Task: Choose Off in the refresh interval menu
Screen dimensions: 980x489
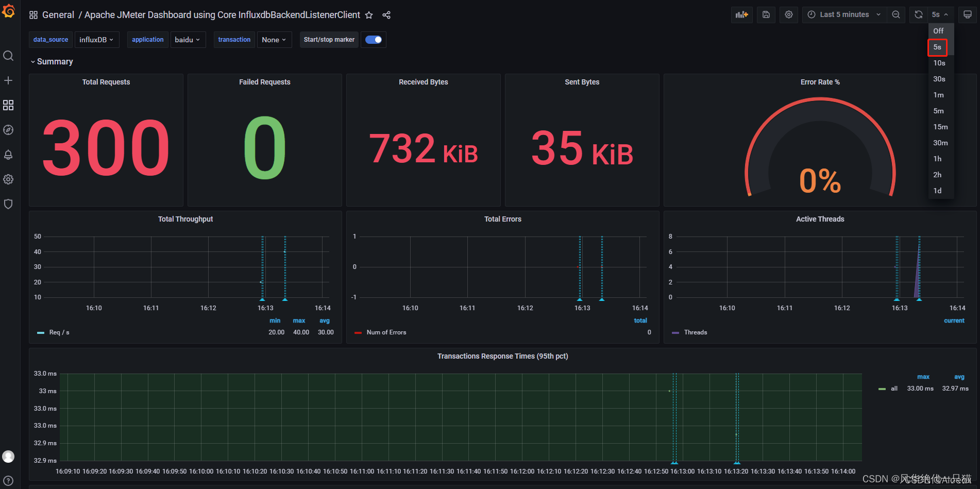Action: click(938, 31)
